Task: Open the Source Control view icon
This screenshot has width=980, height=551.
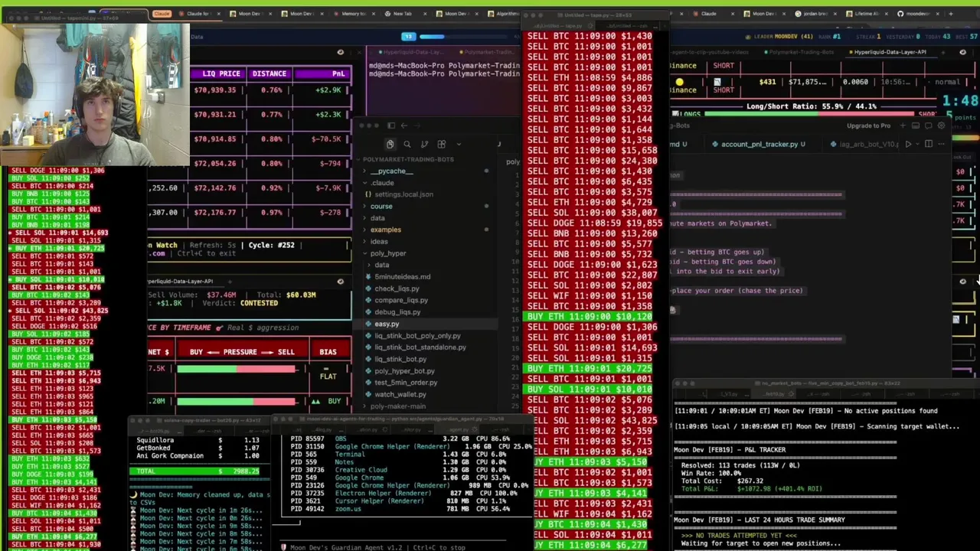Action: click(424, 144)
